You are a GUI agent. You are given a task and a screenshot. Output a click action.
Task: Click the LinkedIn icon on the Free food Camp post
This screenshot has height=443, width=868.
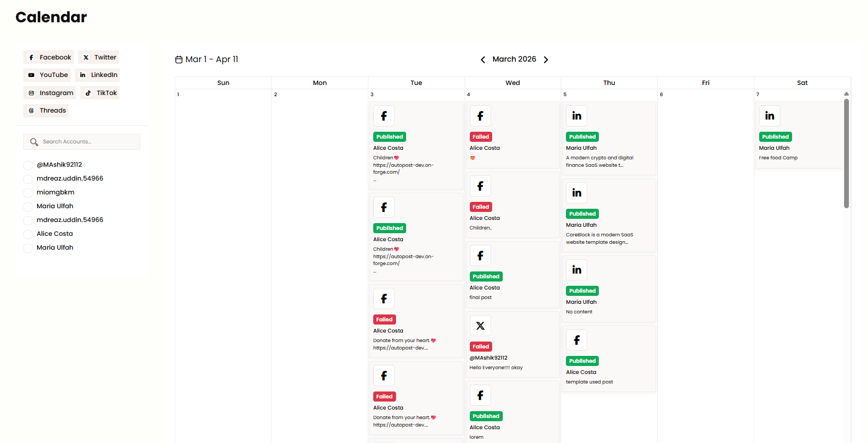769,116
